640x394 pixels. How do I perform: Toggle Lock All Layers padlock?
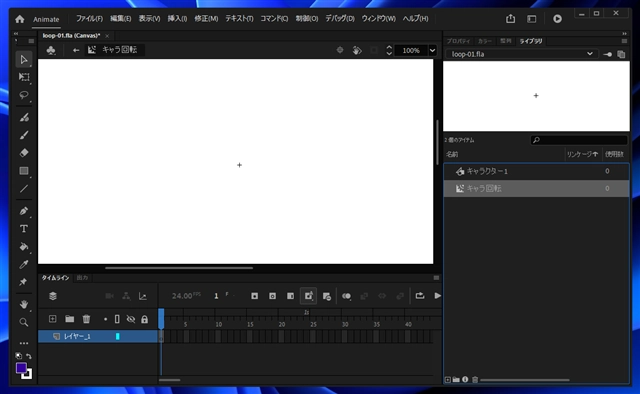pos(144,319)
